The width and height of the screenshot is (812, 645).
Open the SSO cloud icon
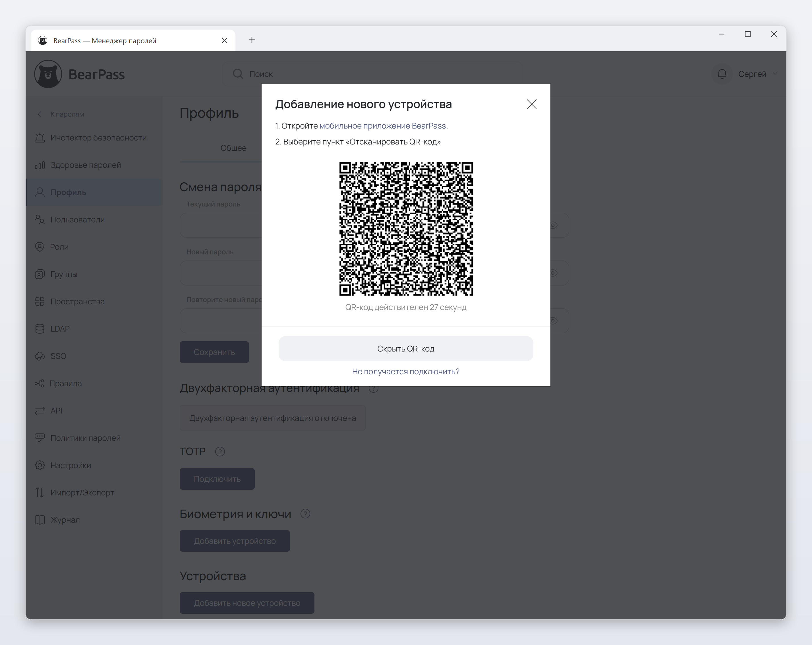point(40,356)
